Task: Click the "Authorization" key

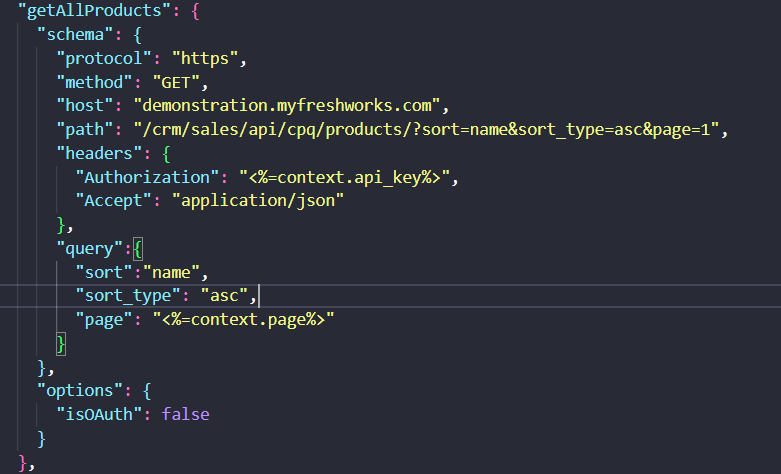Action: click(x=147, y=177)
